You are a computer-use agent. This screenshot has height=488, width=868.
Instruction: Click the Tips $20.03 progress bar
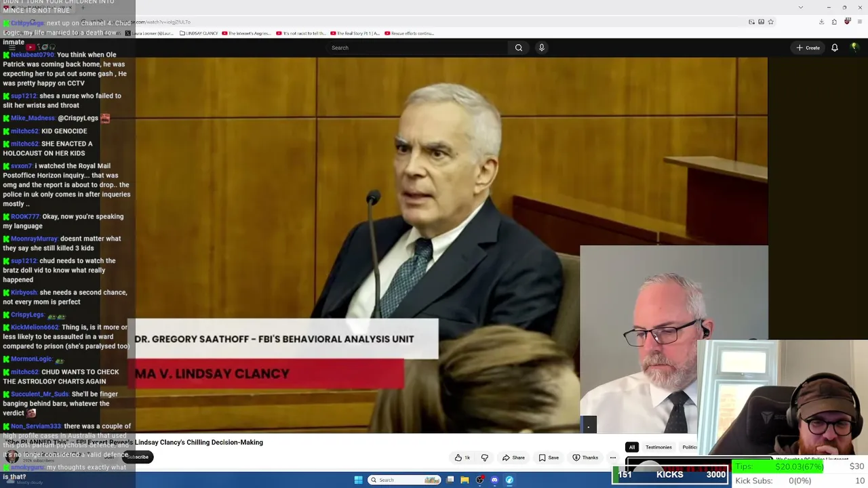point(778,466)
